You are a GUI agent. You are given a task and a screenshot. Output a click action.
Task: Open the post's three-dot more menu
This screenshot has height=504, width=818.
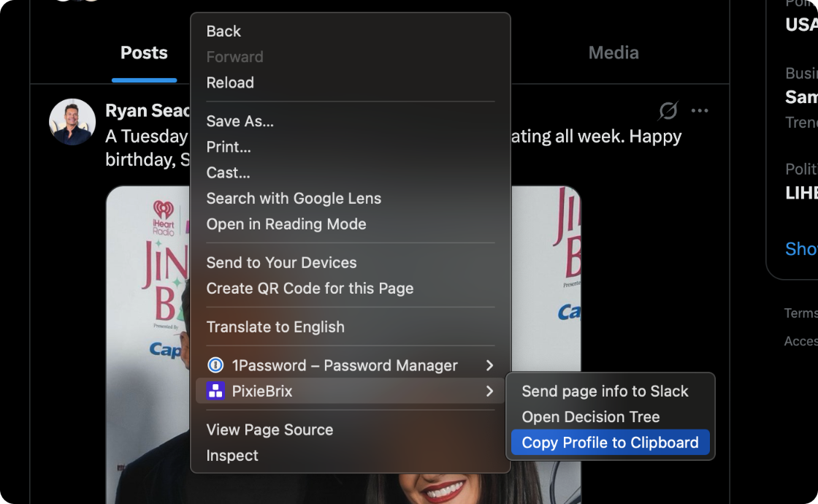(x=700, y=111)
